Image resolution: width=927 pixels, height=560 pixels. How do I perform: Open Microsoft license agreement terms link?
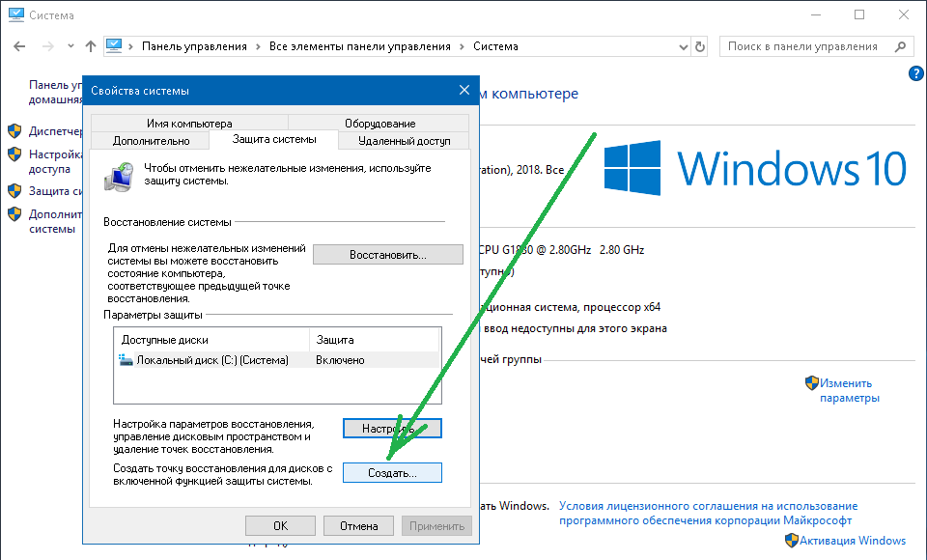pos(708,514)
